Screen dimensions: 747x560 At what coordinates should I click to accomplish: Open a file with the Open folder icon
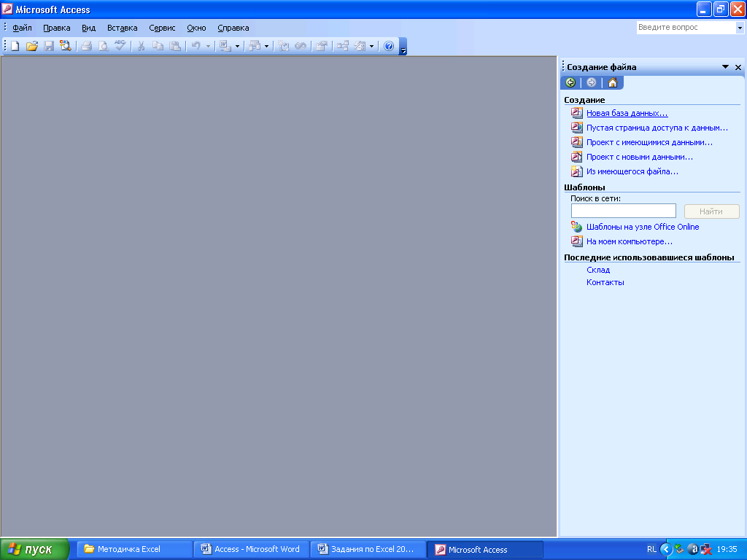(32, 46)
